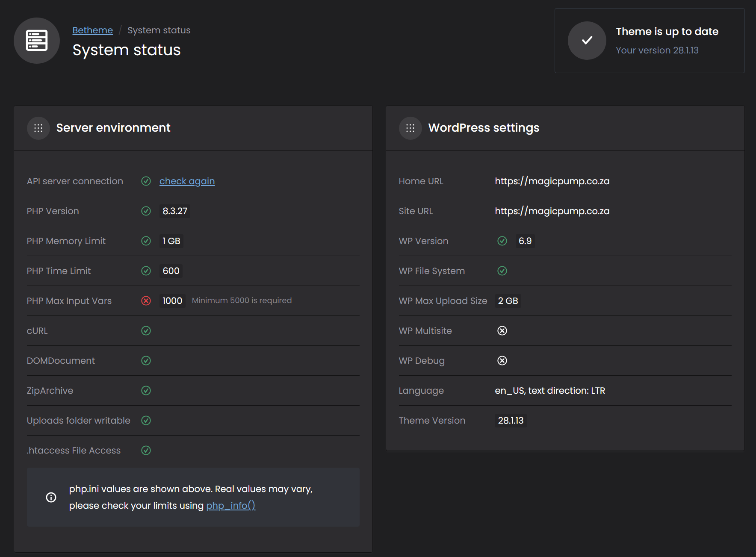Open the php_info() link
The width and height of the screenshot is (756, 557).
(x=230, y=506)
